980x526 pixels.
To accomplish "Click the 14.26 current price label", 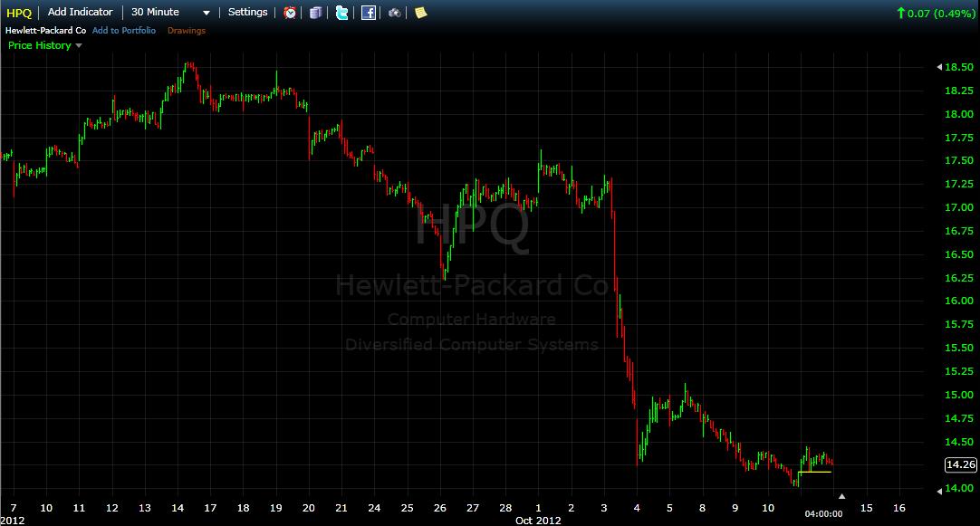I will 959,465.
